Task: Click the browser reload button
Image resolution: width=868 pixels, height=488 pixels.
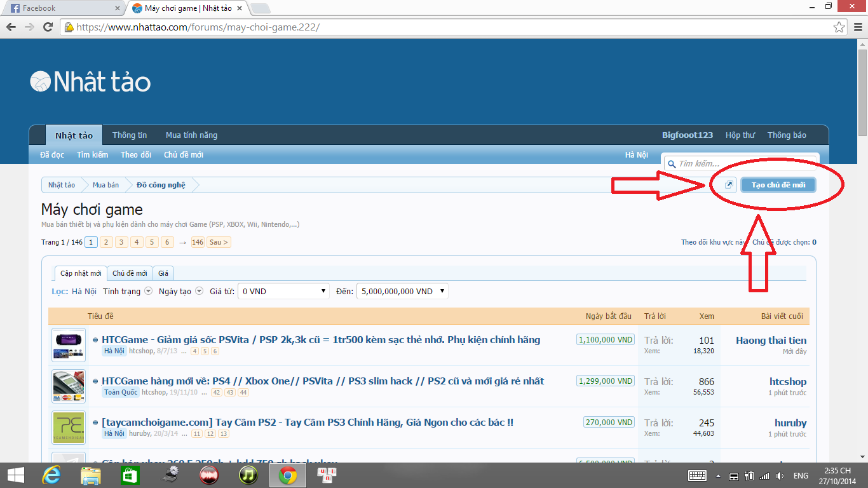Action: tap(48, 27)
